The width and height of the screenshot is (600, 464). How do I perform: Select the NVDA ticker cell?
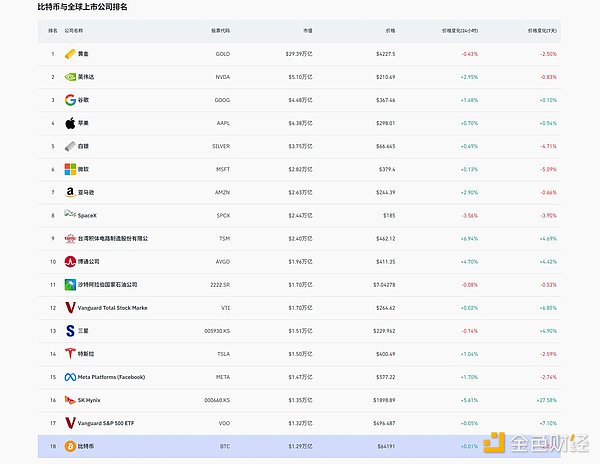click(223, 77)
